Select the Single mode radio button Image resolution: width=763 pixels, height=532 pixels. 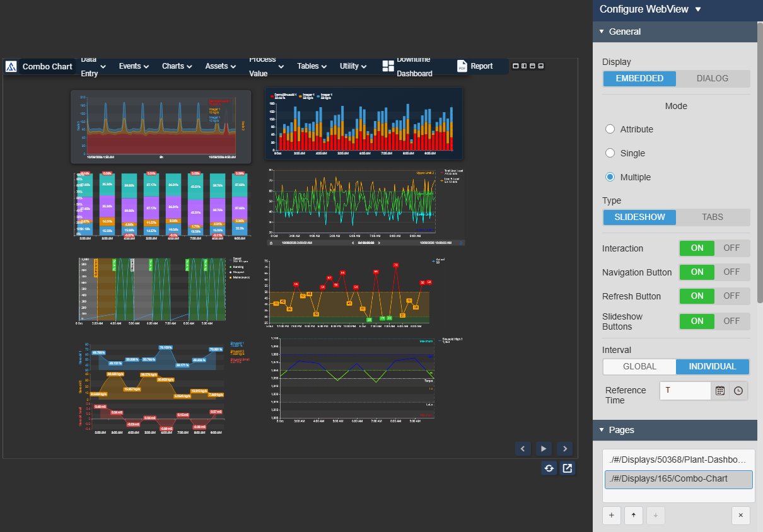point(610,153)
